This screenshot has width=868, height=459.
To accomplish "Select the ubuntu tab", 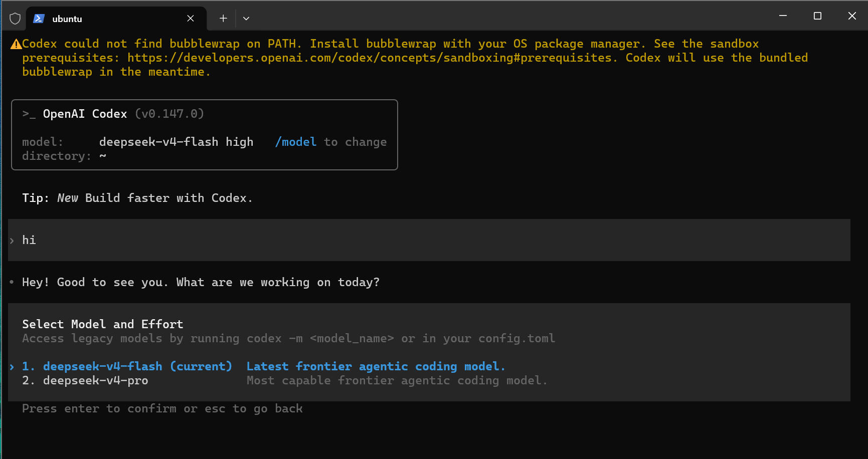I will (116, 19).
